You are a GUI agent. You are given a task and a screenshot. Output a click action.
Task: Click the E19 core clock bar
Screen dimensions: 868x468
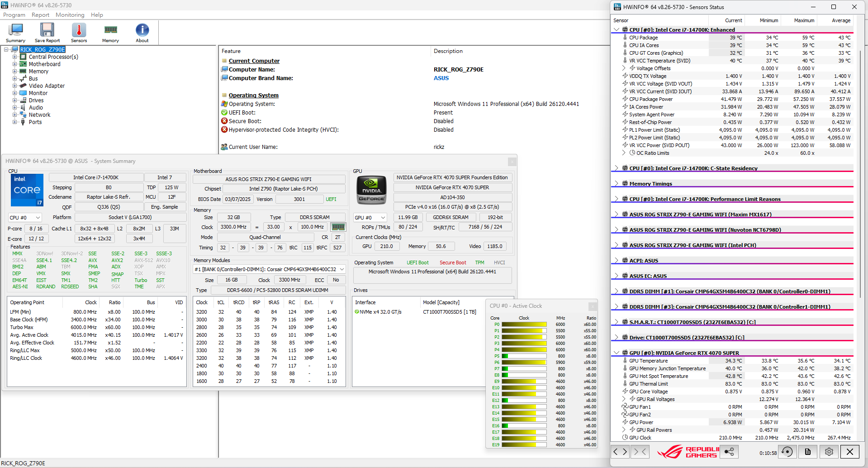click(524, 444)
